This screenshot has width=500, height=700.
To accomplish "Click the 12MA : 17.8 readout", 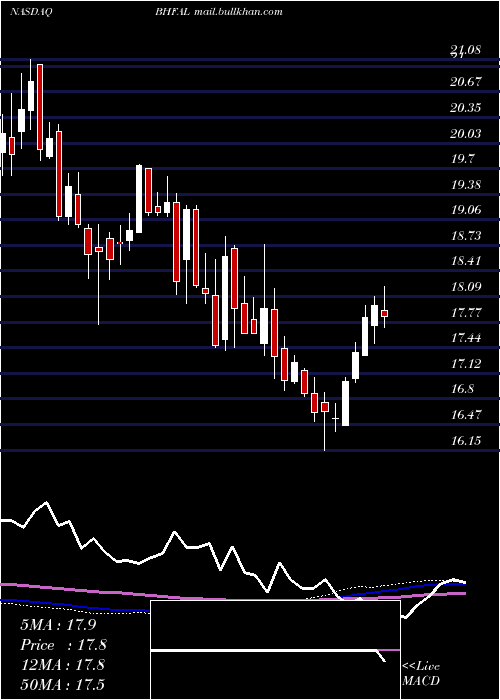I will pyautogui.click(x=62, y=665).
